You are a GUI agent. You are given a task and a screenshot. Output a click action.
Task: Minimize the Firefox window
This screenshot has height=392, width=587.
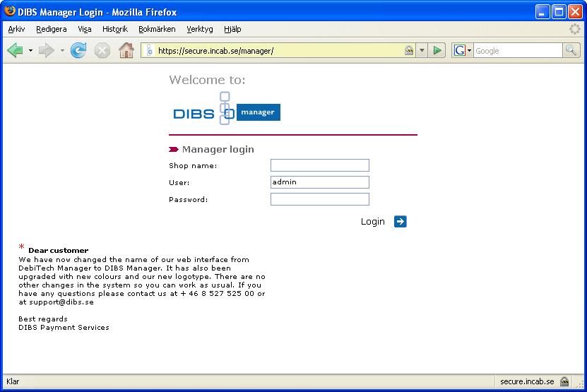coord(542,11)
